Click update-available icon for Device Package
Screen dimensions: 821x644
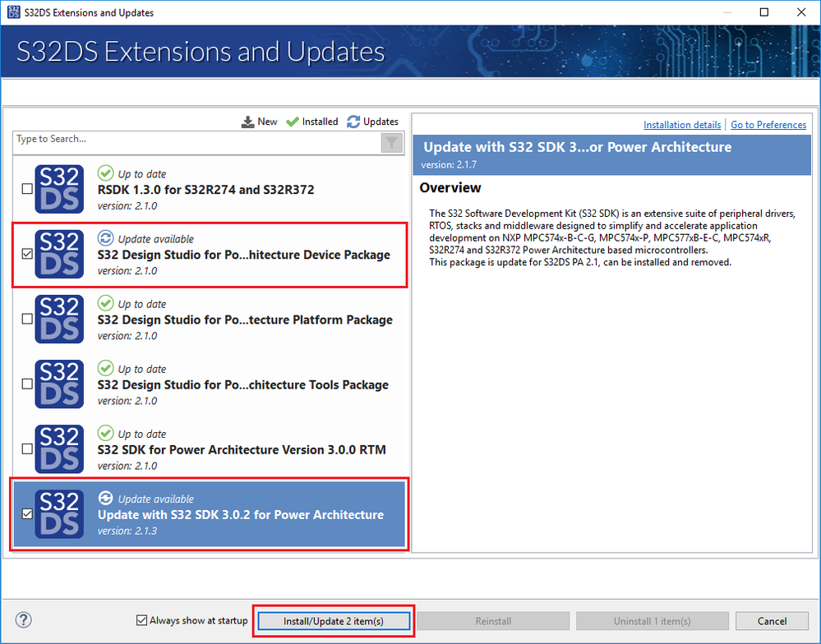coord(105,238)
